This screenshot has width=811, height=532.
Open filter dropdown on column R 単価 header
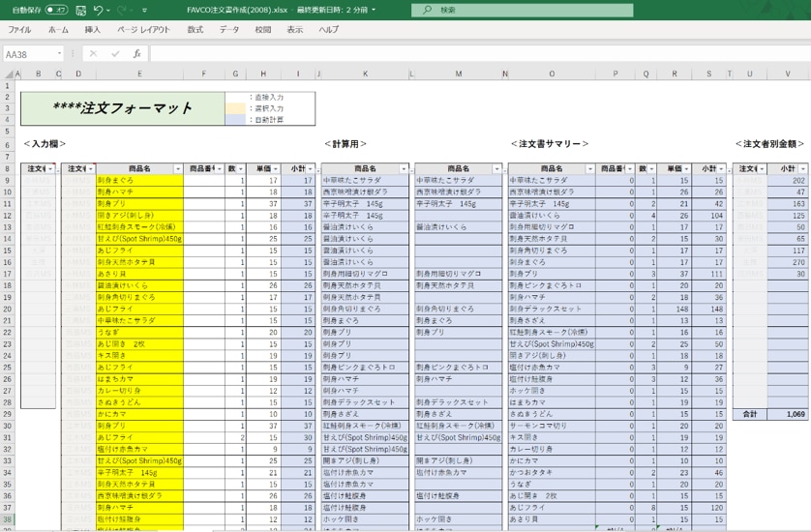[x=686, y=169]
